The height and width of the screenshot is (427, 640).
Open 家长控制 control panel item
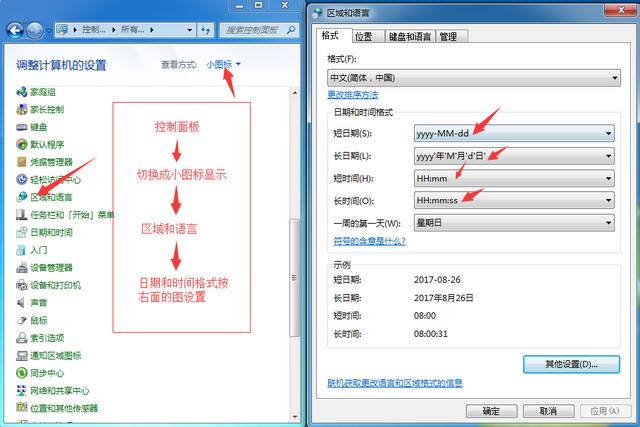click(x=46, y=109)
